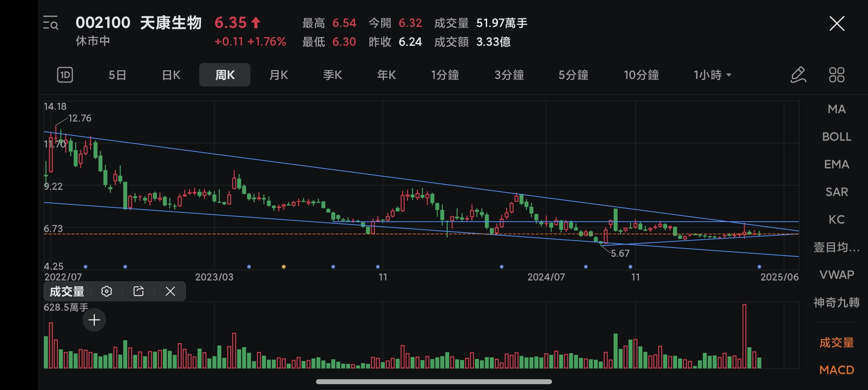This screenshot has height=390, width=868.
Task: Toggle the 成交量 sub-indicator on right
Action: 837,343
